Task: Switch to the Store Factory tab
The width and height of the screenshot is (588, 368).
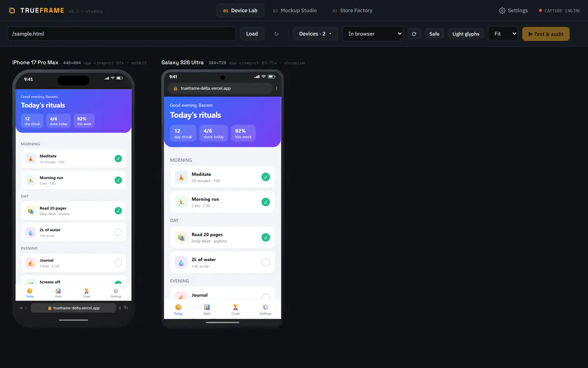Action: 352,11
